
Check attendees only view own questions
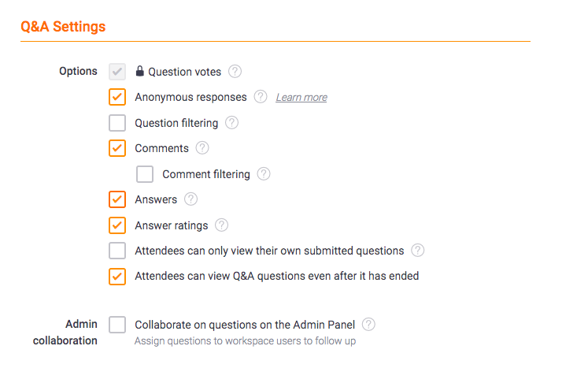(117, 251)
